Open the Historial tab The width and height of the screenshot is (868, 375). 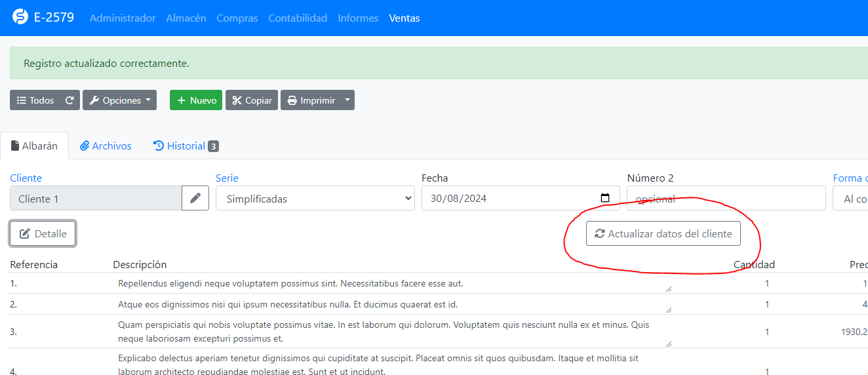(x=186, y=146)
